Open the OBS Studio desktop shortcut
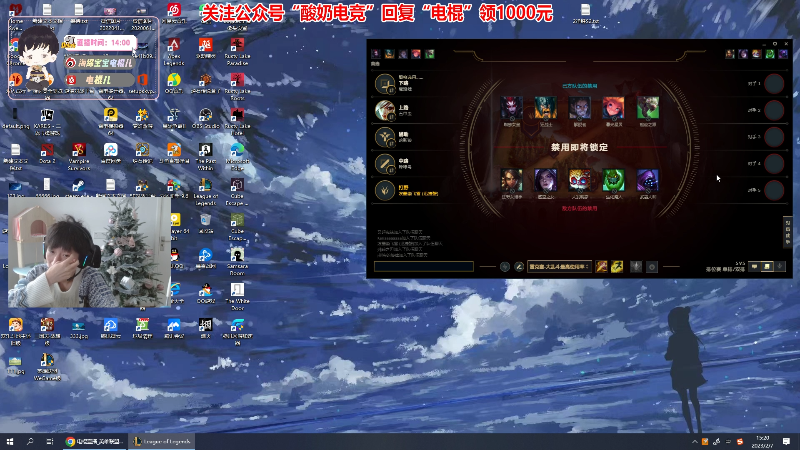This screenshot has height=450, width=800. coord(206,118)
